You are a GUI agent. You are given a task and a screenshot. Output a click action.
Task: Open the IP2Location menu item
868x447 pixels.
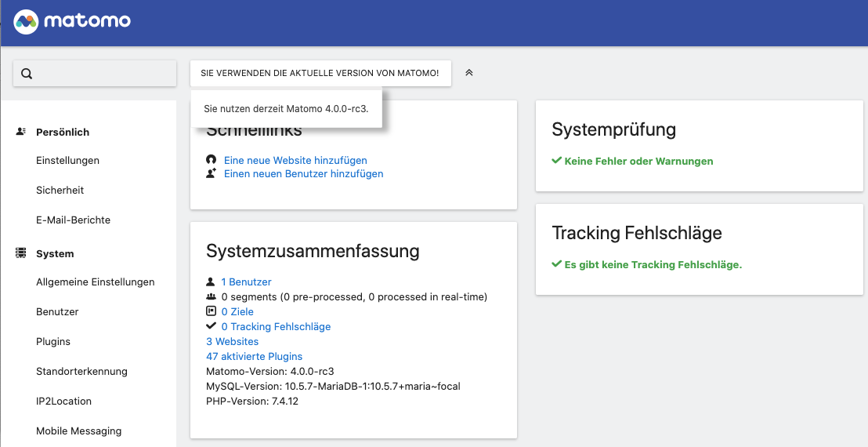[63, 401]
